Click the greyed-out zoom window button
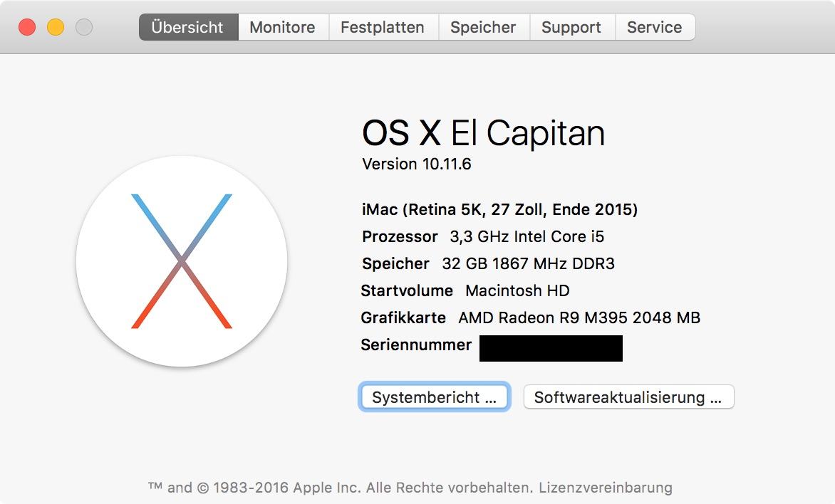 [83, 27]
